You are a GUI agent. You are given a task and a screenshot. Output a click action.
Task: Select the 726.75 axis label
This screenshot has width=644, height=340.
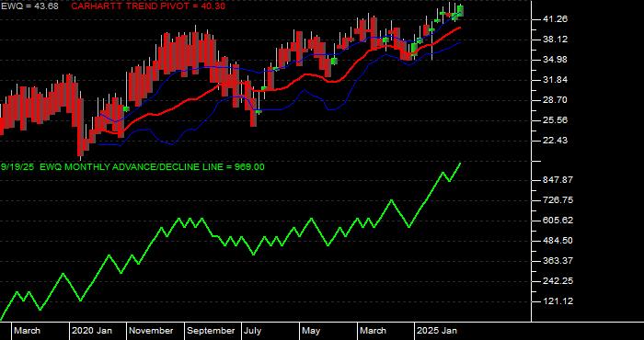(x=558, y=200)
